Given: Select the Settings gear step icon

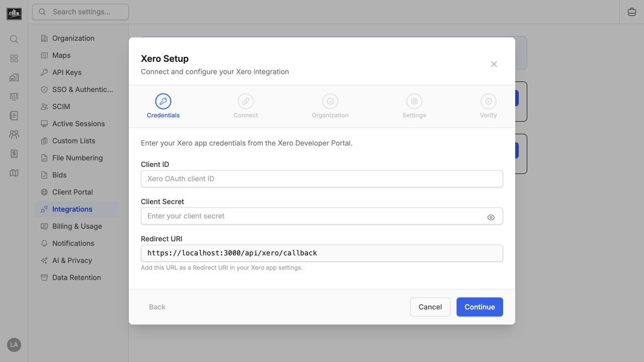Looking at the screenshot, I should point(414,101).
